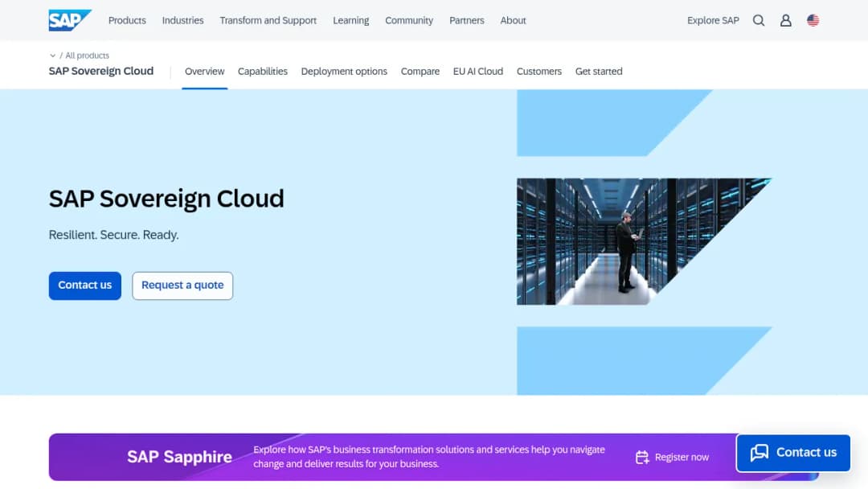This screenshot has width=868, height=489.
Task: Switch to the Get started tab
Action: [599, 72]
